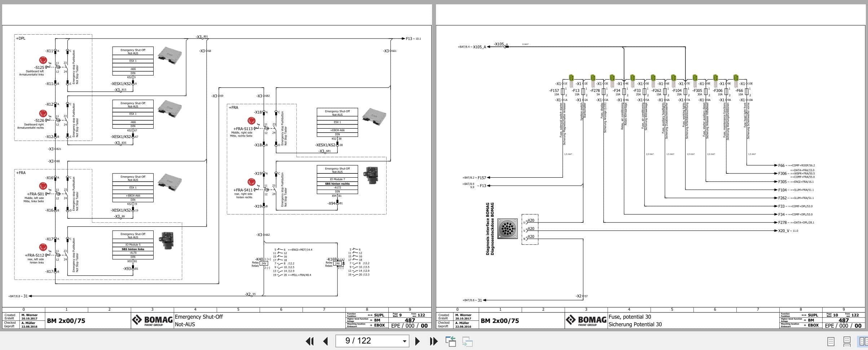Select the emergency stop symbol -S125
This screenshot has height=350, width=868.
pos(43,60)
